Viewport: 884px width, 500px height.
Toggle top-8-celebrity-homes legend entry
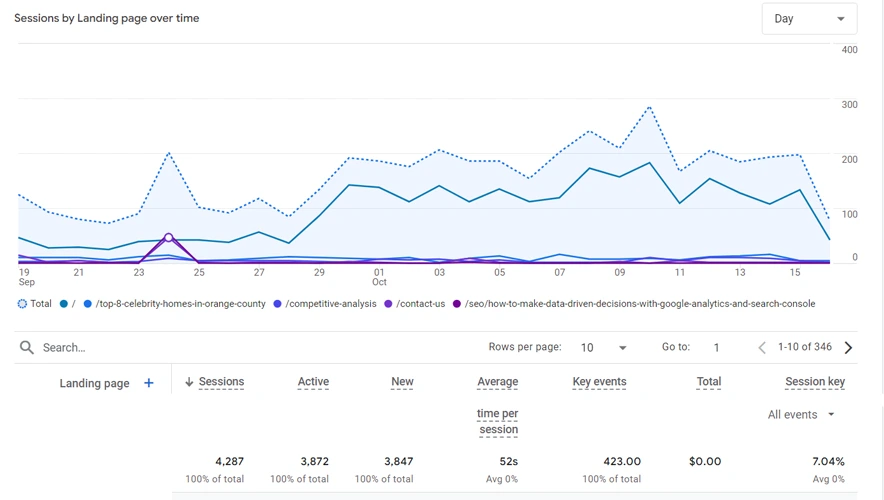[174, 304]
